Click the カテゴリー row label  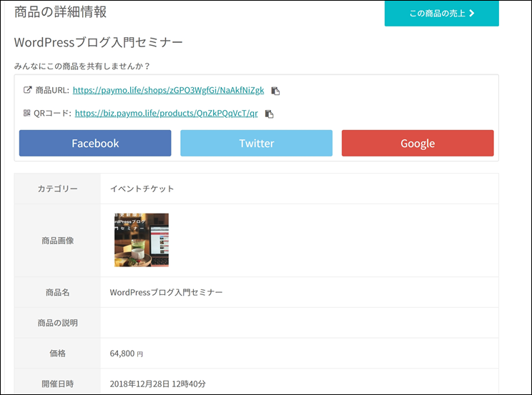(58, 189)
